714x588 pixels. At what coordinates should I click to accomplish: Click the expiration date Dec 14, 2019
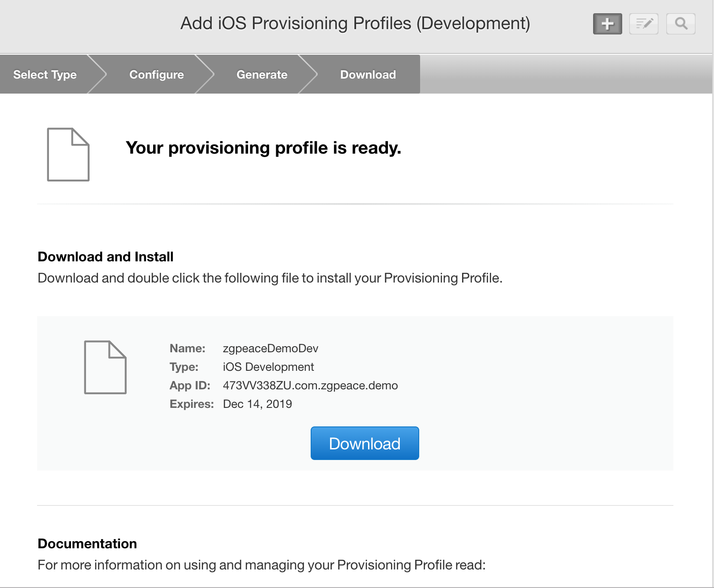point(257,404)
